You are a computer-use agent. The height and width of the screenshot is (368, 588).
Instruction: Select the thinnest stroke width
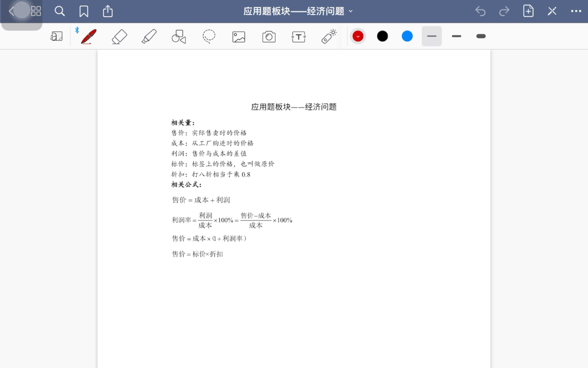(432, 36)
